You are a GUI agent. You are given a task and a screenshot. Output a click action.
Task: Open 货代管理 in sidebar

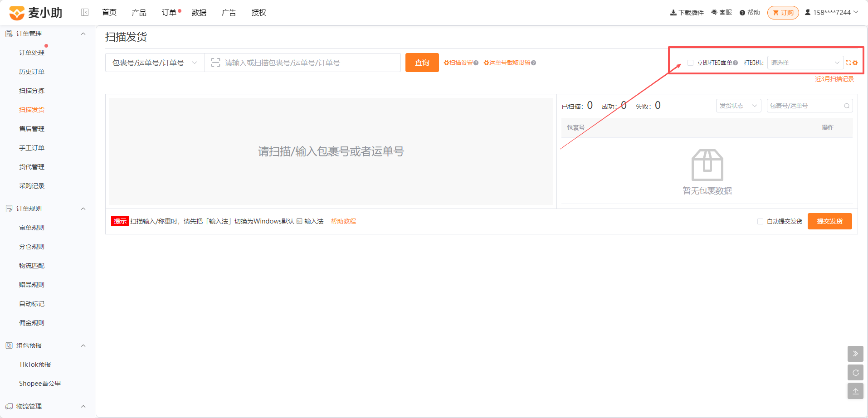[32, 167]
